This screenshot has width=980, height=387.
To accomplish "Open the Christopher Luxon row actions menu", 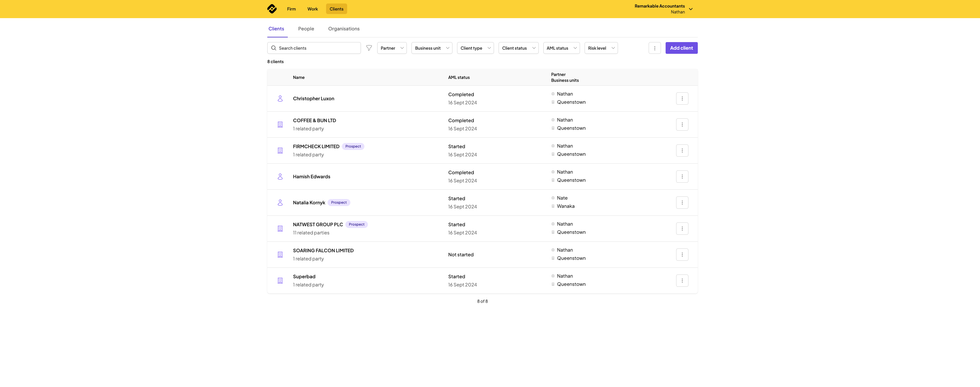I will point(682,99).
